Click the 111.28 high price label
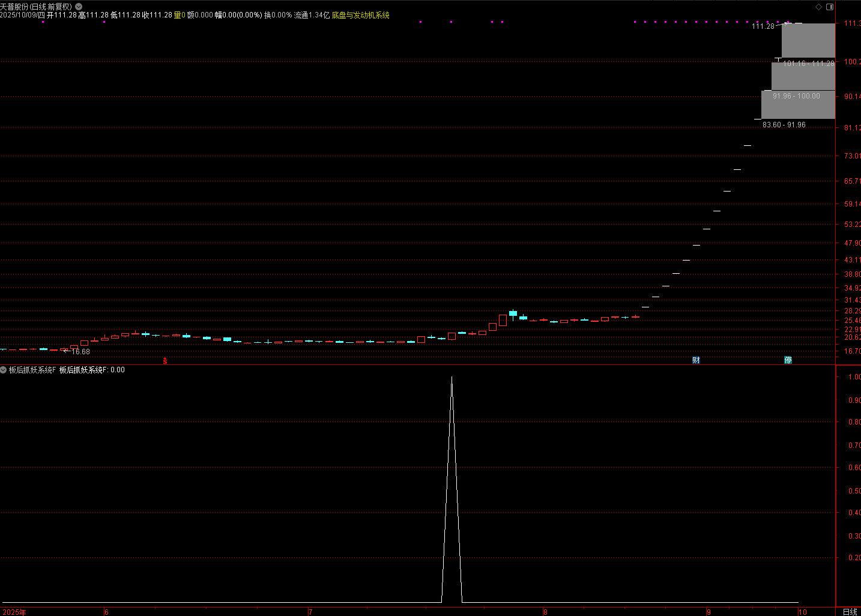This screenshot has height=616, width=861. pyautogui.click(x=763, y=26)
